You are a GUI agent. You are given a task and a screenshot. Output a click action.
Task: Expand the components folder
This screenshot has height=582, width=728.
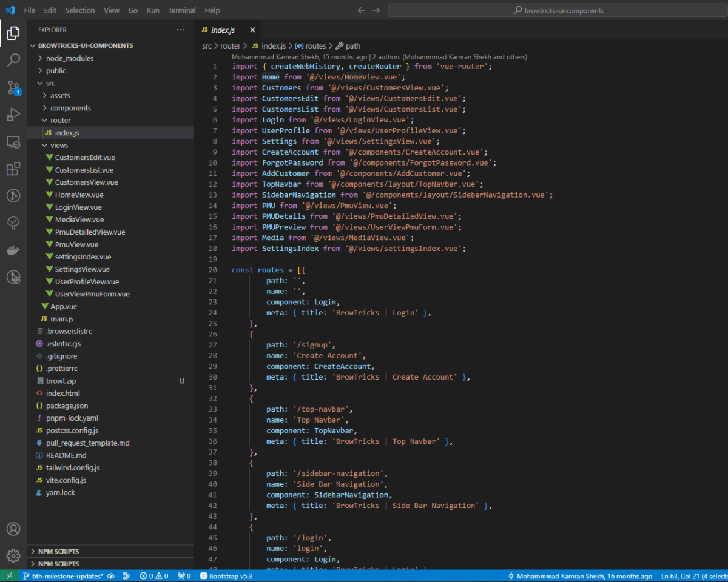pyautogui.click(x=70, y=108)
